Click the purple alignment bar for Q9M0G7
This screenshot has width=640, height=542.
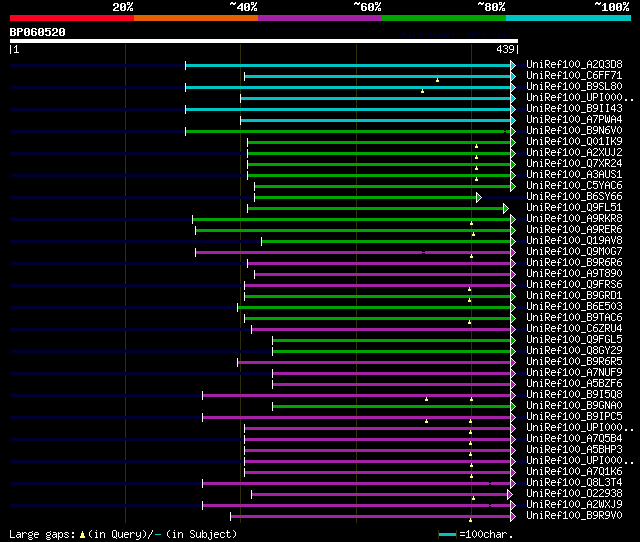(x=353, y=253)
